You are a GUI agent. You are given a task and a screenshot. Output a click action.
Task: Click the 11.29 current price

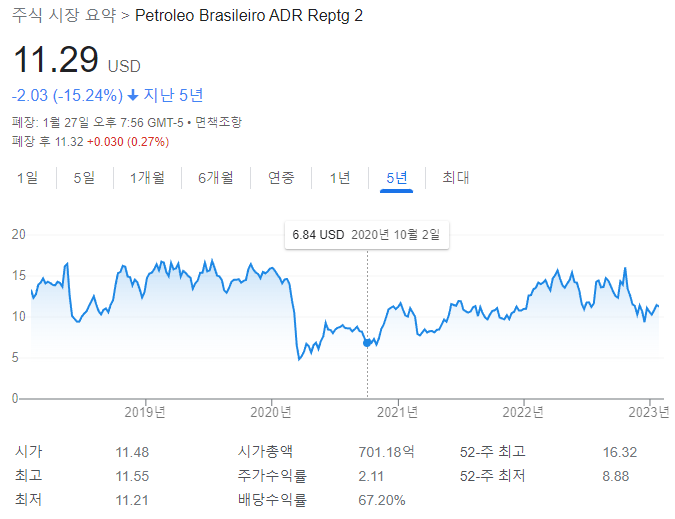click(x=56, y=59)
